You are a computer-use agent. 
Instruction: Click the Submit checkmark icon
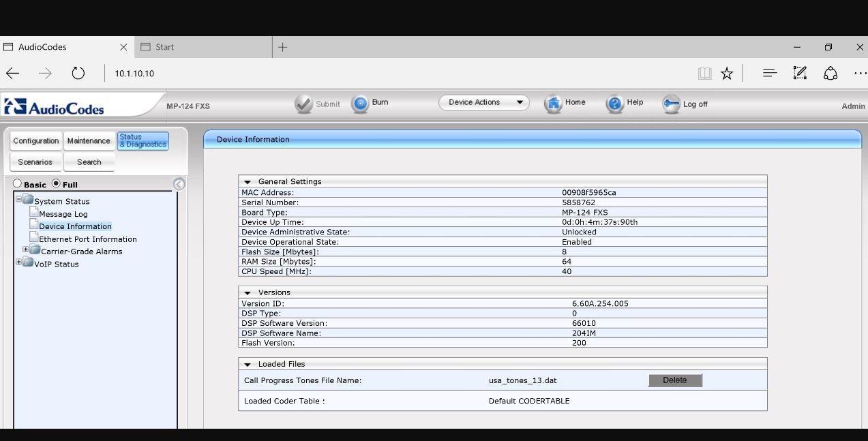click(x=303, y=104)
